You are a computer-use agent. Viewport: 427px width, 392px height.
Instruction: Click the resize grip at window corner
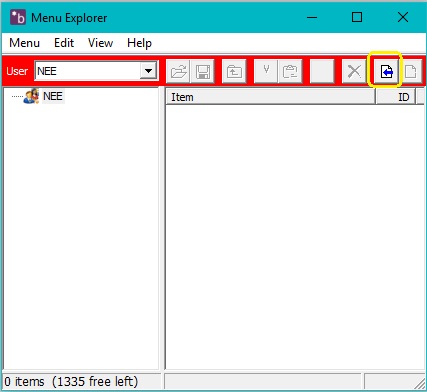[x=419, y=384]
